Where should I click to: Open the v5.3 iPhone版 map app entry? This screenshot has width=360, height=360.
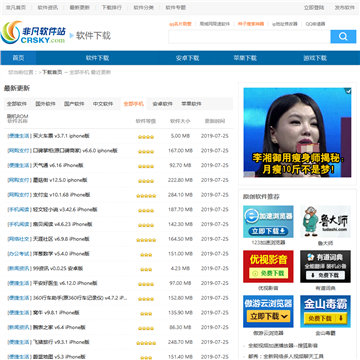[x=59, y=357]
